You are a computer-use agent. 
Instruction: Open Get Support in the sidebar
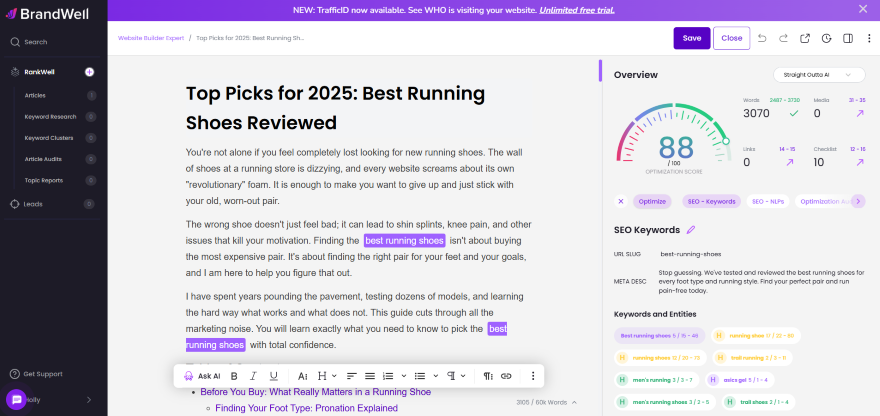click(36, 374)
